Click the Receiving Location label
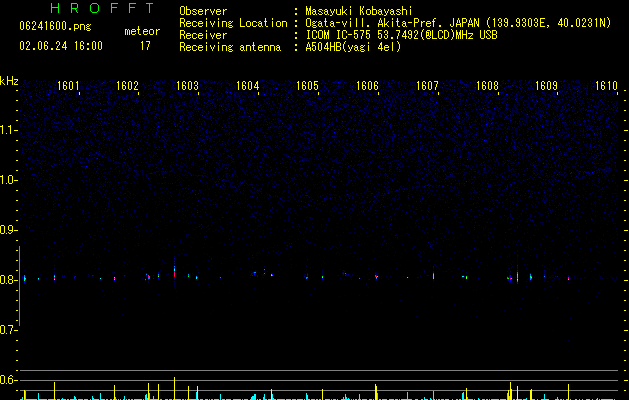This screenshot has height=400, width=629. pos(233,23)
